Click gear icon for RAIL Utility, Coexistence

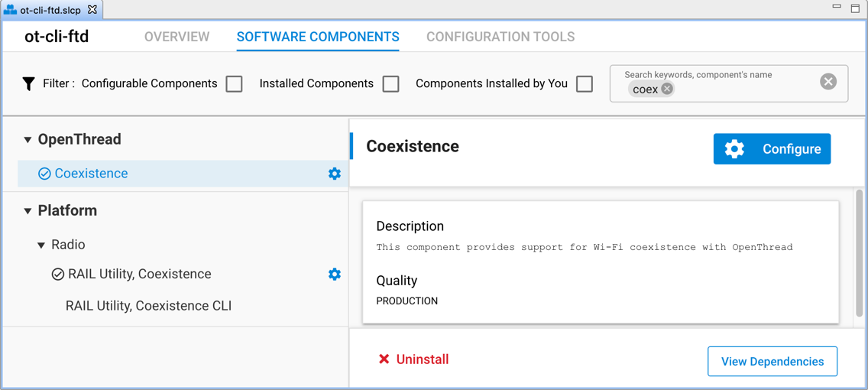click(x=334, y=274)
